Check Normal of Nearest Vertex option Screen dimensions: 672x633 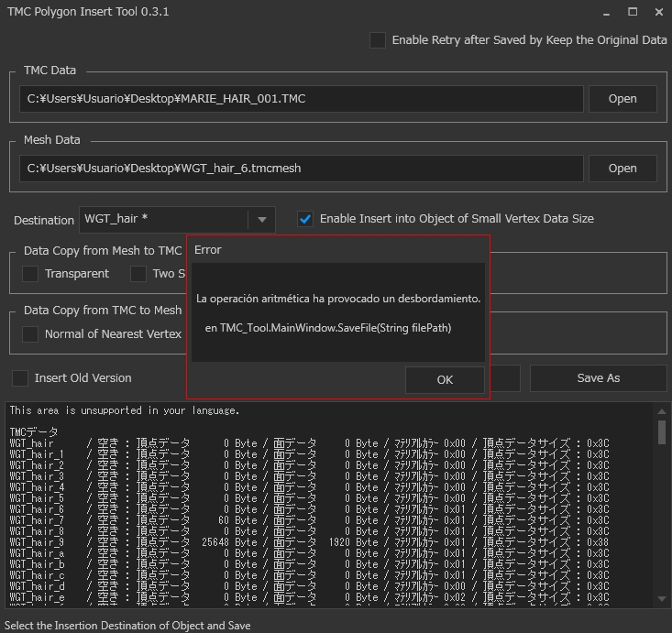pyautogui.click(x=30, y=333)
